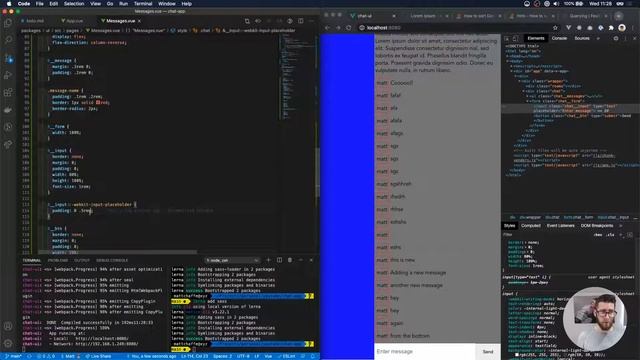640x360 pixels.
Task: Split the terminal panel
Action: point(279,260)
